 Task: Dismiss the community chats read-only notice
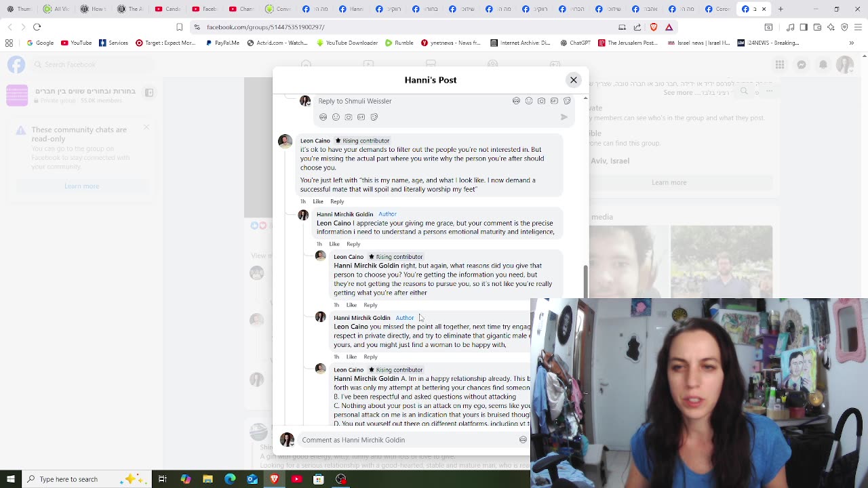click(146, 127)
